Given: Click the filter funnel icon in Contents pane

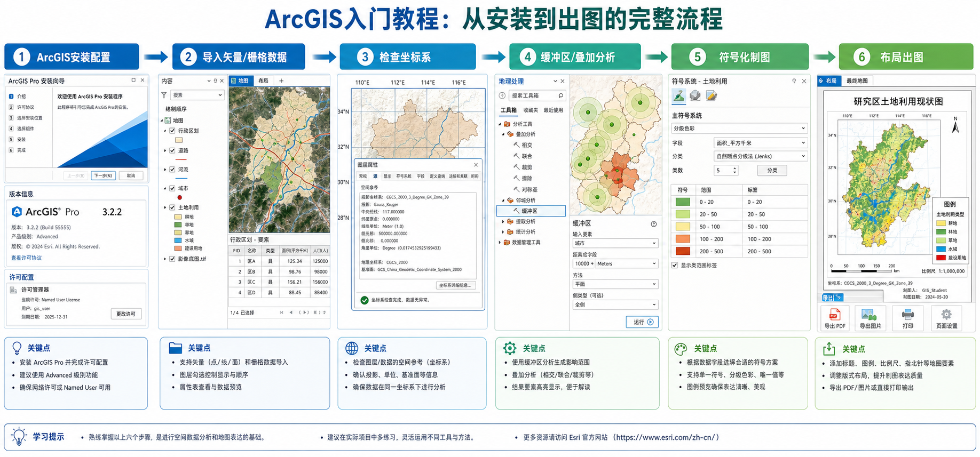Looking at the screenshot, I should click(164, 95).
